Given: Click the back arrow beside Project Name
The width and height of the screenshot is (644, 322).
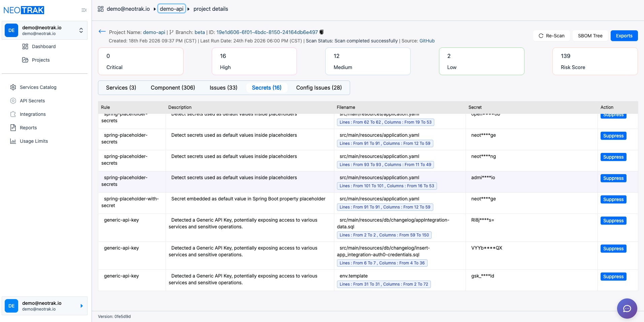Looking at the screenshot, I should point(102,32).
